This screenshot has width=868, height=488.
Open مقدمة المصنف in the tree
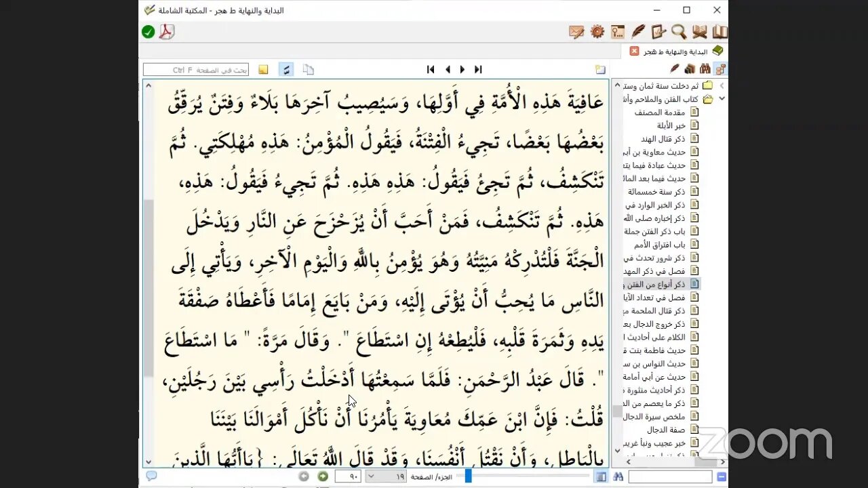(660, 113)
